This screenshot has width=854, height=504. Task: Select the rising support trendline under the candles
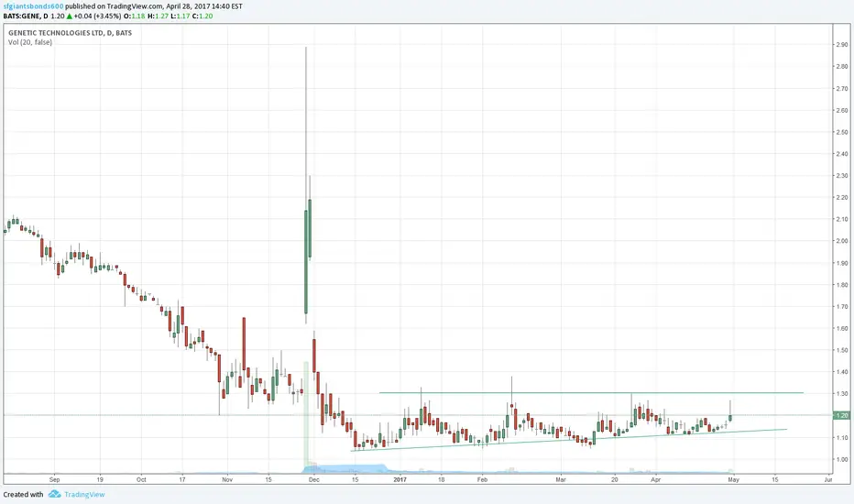[x=569, y=440]
